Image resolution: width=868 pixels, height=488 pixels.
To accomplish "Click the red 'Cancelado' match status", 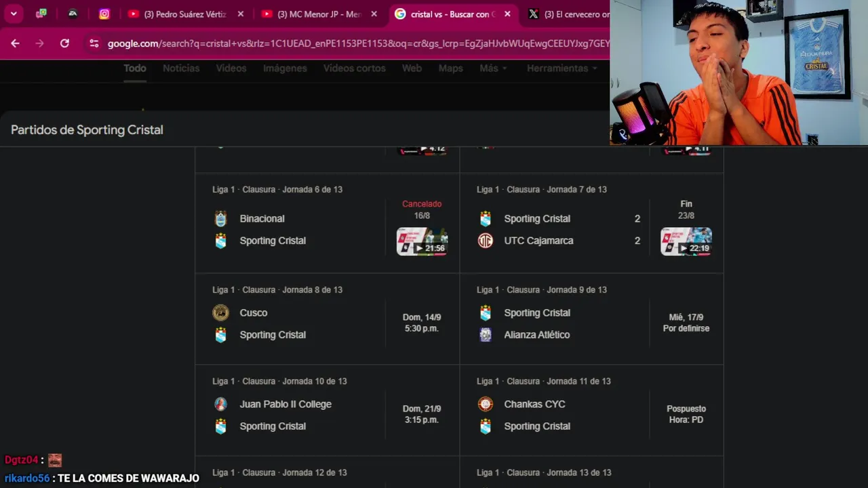I will [x=422, y=204].
